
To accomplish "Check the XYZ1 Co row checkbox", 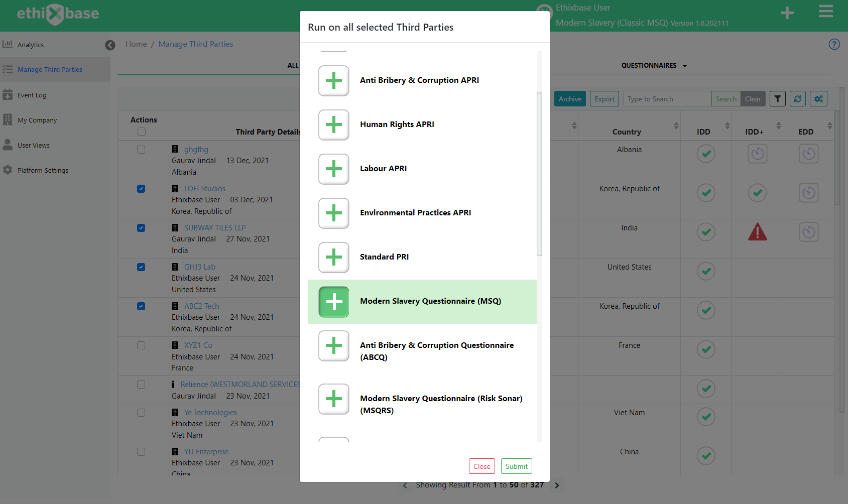I will click(141, 345).
